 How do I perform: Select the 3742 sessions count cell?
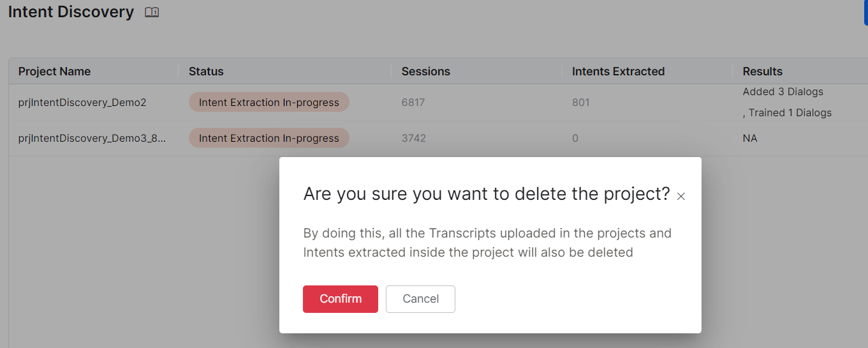point(413,138)
